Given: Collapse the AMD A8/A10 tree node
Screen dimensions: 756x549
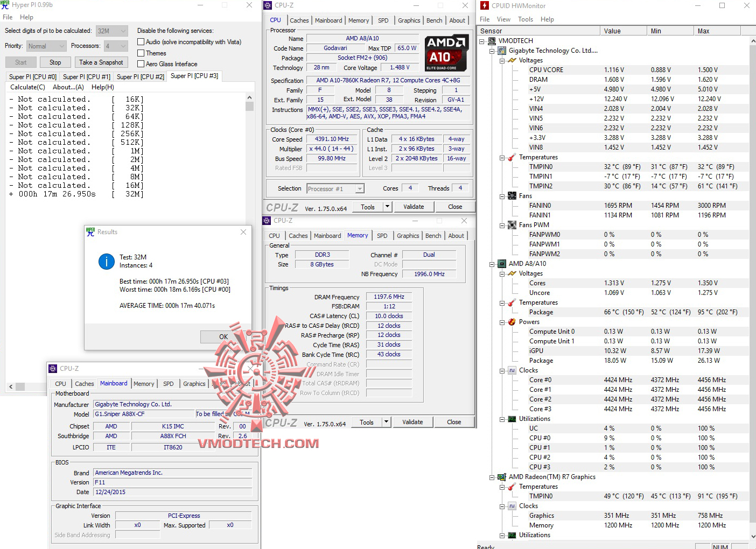Looking at the screenshot, I should click(492, 264).
